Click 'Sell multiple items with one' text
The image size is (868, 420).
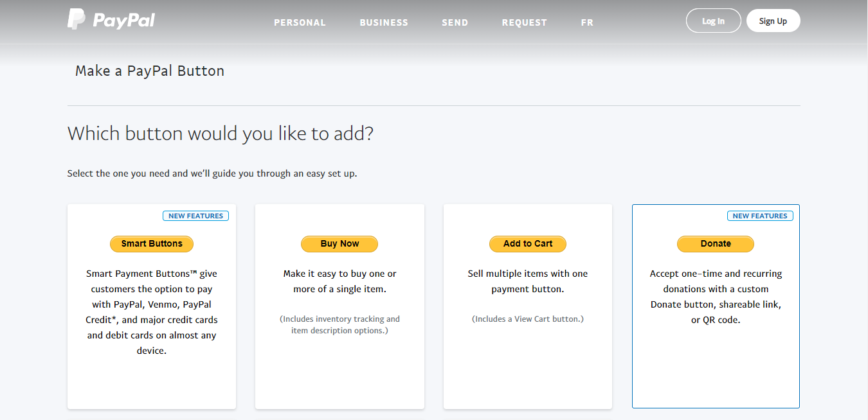point(528,281)
